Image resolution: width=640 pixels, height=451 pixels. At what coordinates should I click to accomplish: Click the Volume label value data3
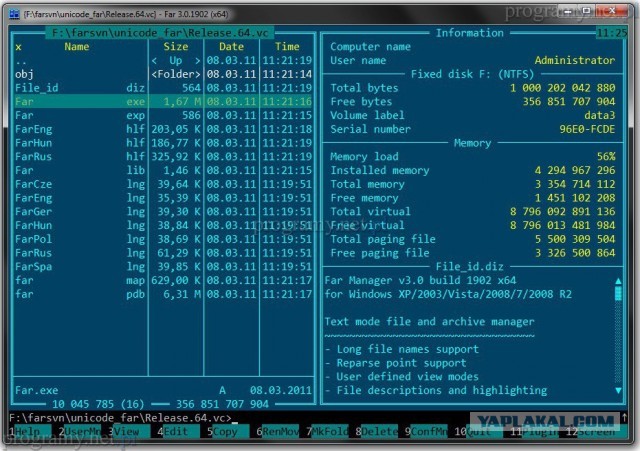pos(600,116)
